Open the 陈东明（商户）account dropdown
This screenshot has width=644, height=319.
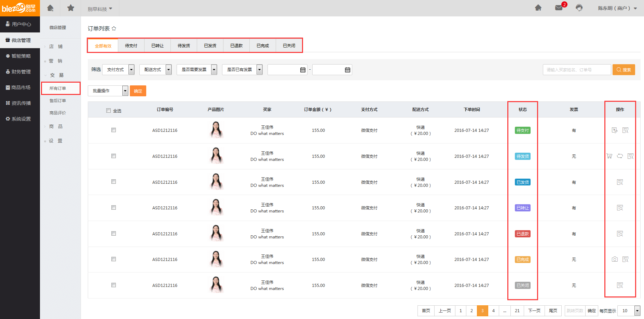(617, 8)
